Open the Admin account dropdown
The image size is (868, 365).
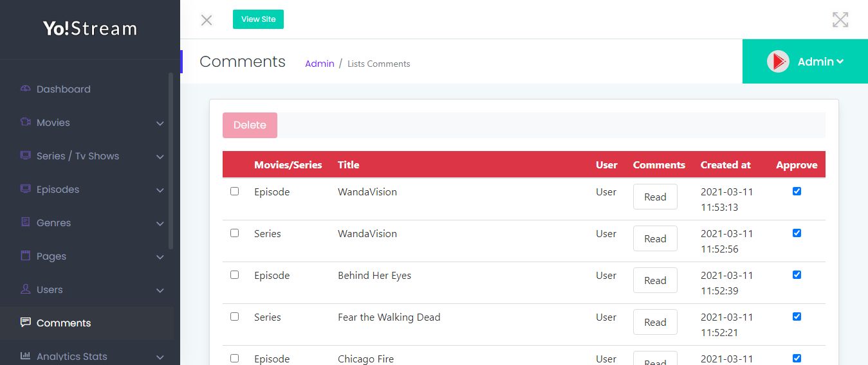click(805, 62)
